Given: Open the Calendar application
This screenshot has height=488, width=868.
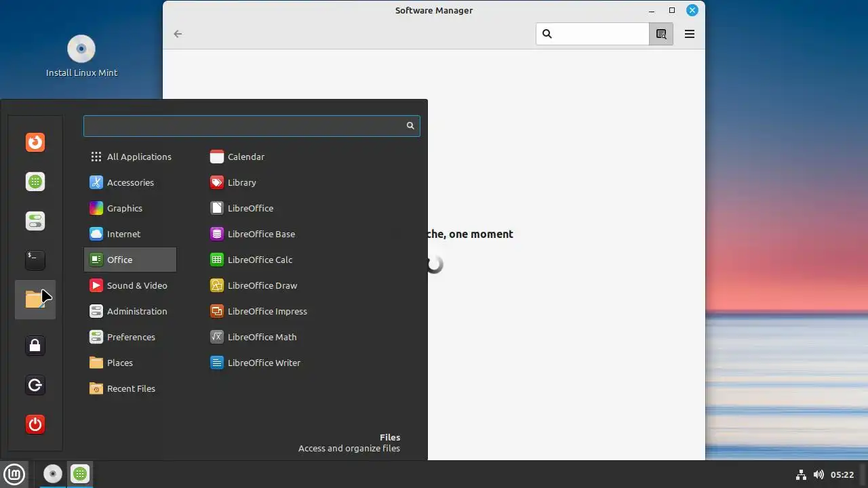Looking at the screenshot, I should point(238,157).
